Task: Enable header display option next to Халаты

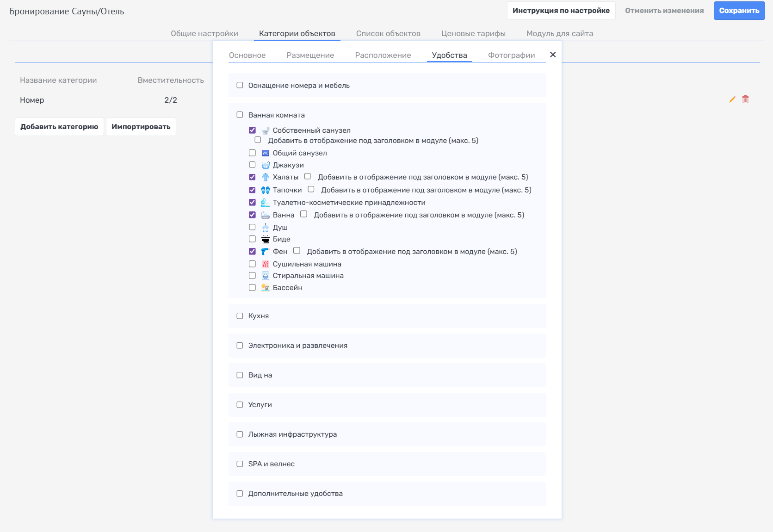Action: 308,176
